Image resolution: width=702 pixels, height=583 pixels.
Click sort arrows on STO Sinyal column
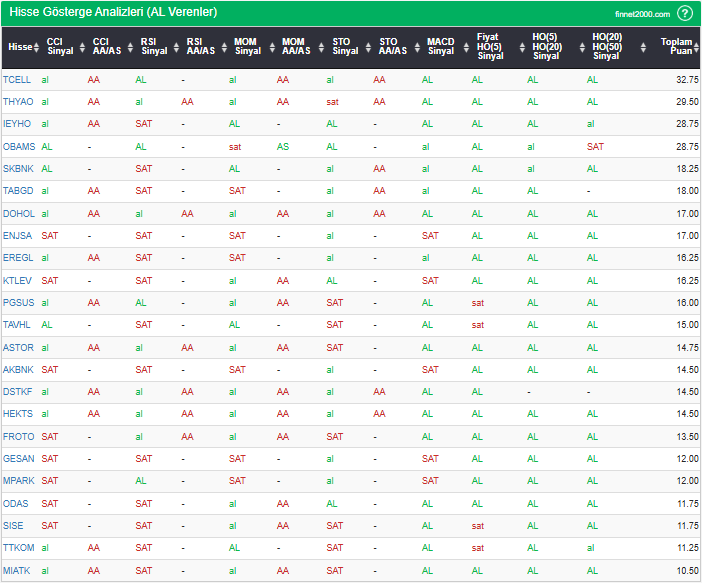coord(367,47)
